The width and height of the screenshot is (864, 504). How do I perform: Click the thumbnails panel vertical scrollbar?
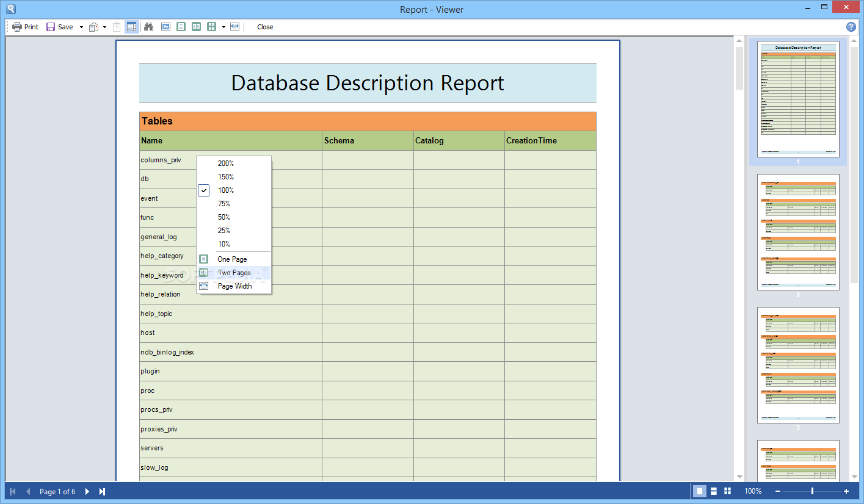pos(854,259)
